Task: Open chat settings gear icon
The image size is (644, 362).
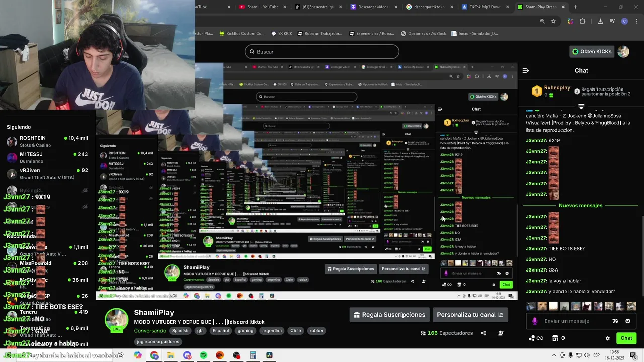Action: click(607, 338)
